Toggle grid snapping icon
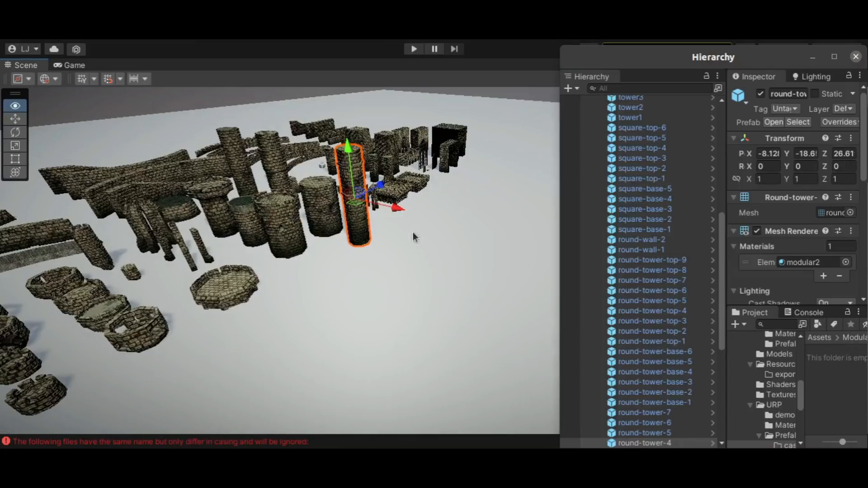This screenshot has width=868, height=488. [x=108, y=79]
